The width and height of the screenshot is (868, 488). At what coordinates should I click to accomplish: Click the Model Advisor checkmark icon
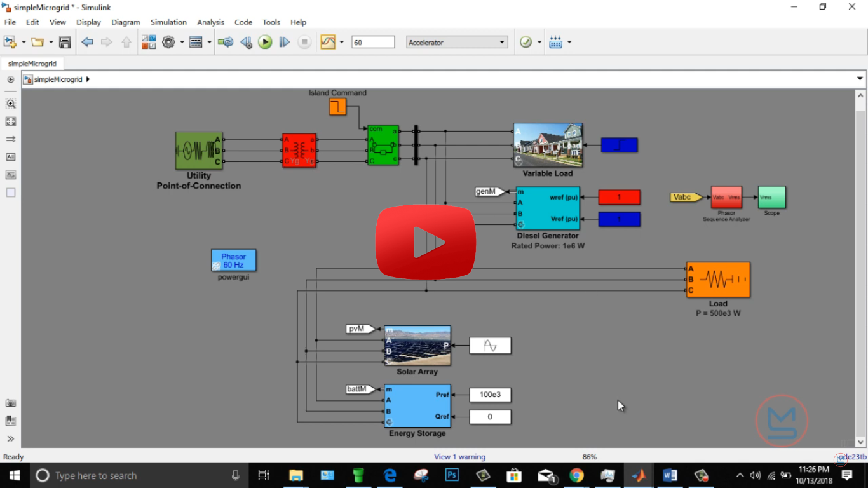[x=526, y=42]
